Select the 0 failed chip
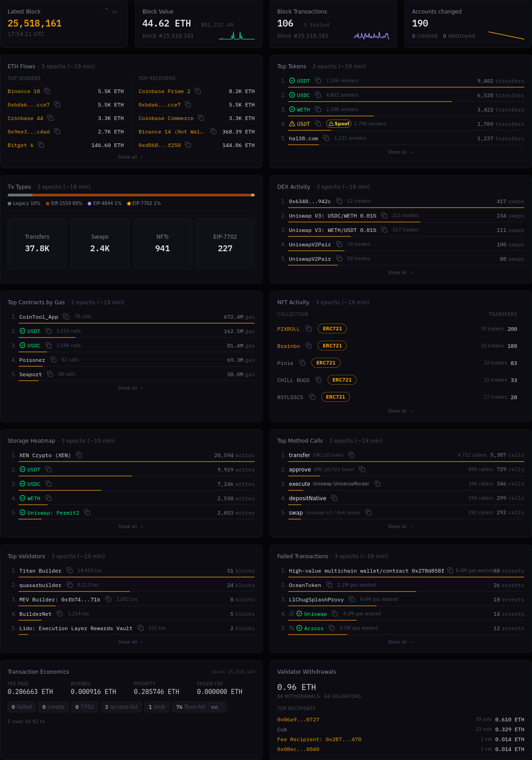Viewport: 532px width, 760px height. click(22, 707)
